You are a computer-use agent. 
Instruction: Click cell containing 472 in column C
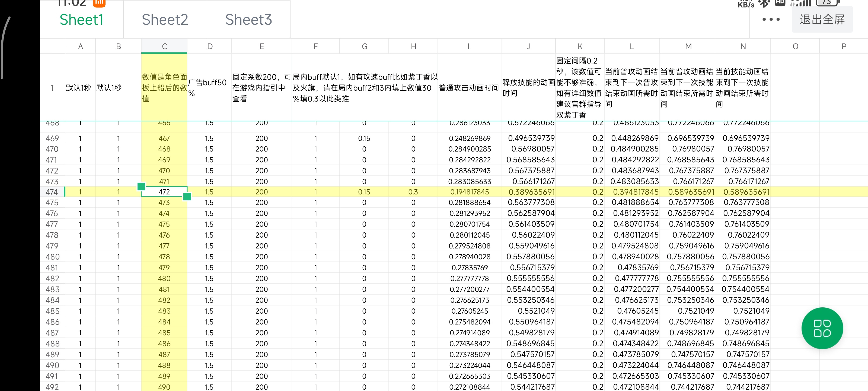coord(164,192)
